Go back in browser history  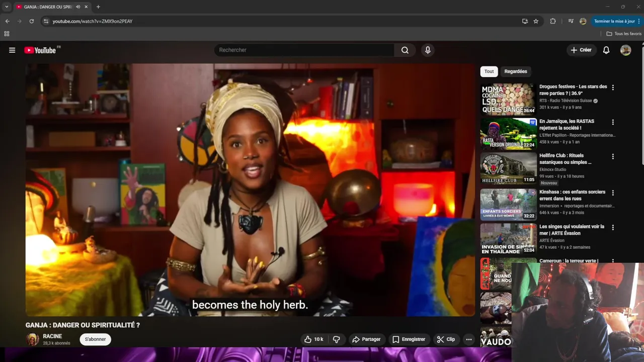(x=7, y=21)
